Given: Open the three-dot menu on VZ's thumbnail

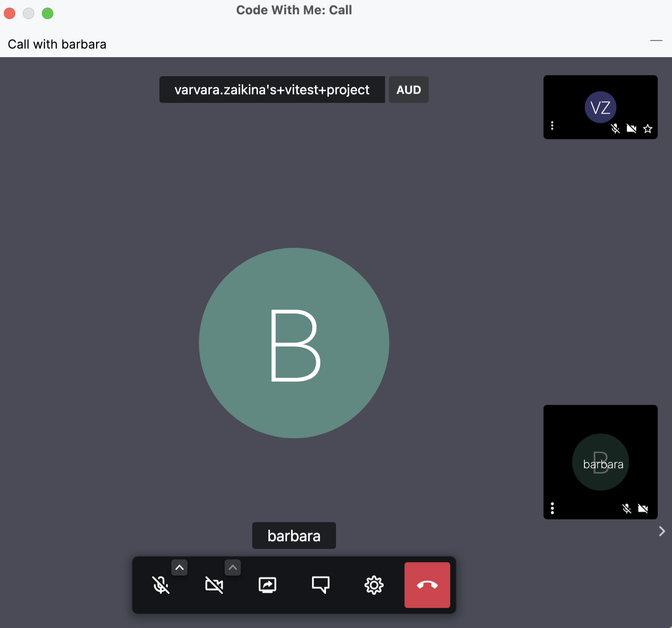Looking at the screenshot, I should [x=553, y=126].
